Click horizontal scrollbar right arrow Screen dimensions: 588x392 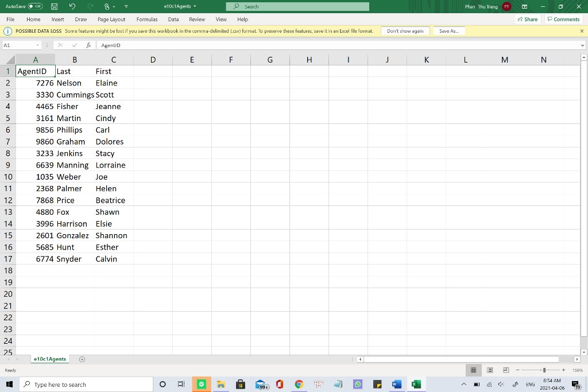point(577,359)
